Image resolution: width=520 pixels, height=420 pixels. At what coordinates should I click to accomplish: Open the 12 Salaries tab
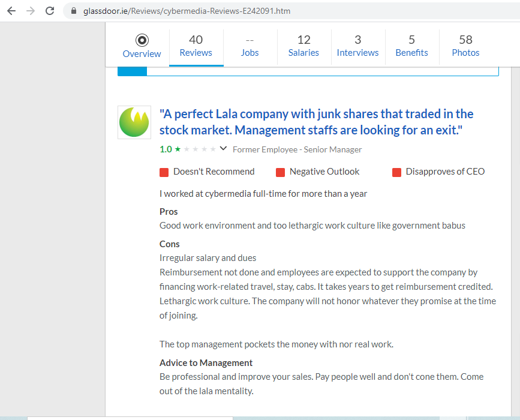point(303,46)
